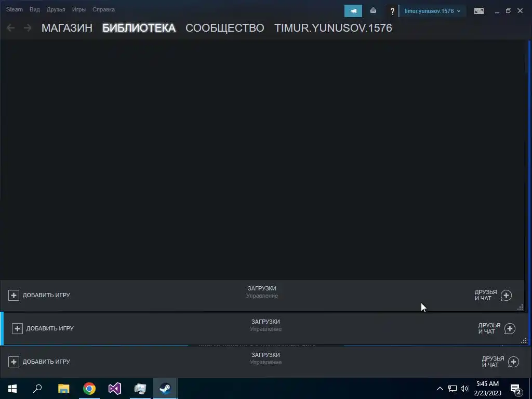Switch to Big Picture mode icon
532x399 pixels.
[x=478, y=11]
